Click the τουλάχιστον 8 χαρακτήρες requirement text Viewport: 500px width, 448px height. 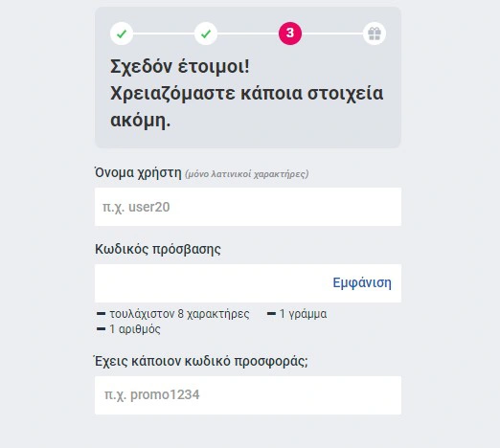(x=179, y=314)
